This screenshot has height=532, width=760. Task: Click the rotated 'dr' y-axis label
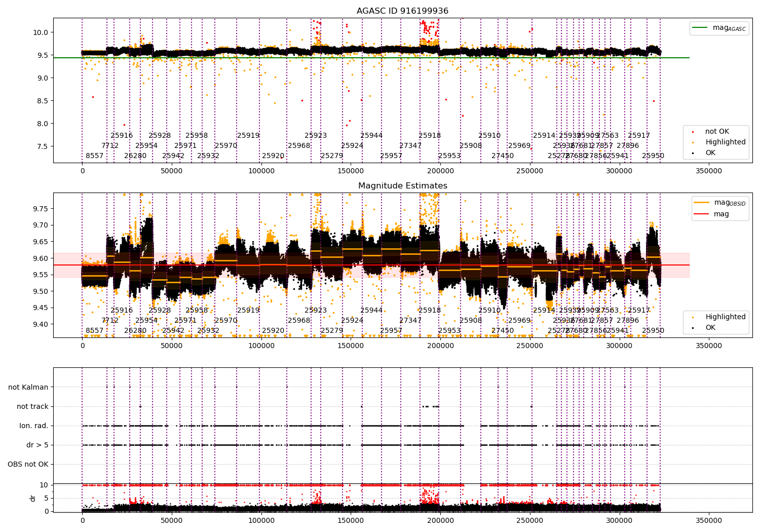click(x=33, y=498)
